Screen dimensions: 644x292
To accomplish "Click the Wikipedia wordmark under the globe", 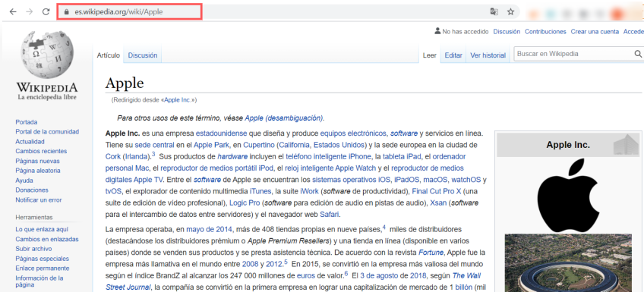I will pos(47,87).
